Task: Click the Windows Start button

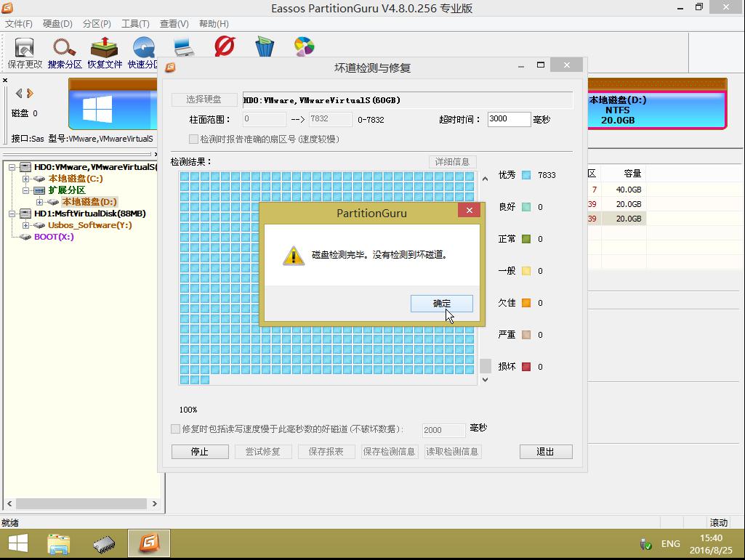Action: click(18, 543)
